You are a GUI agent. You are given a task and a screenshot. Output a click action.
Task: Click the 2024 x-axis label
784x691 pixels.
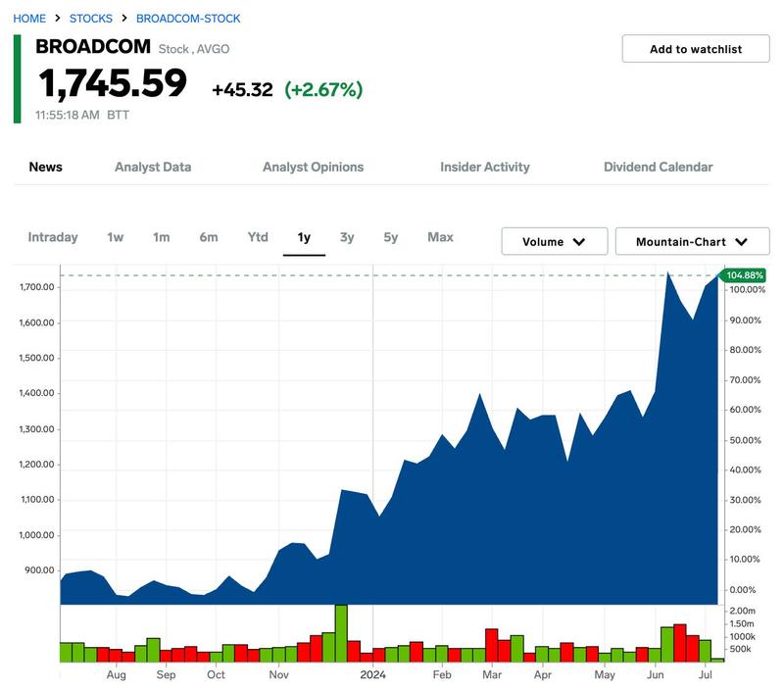click(372, 674)
